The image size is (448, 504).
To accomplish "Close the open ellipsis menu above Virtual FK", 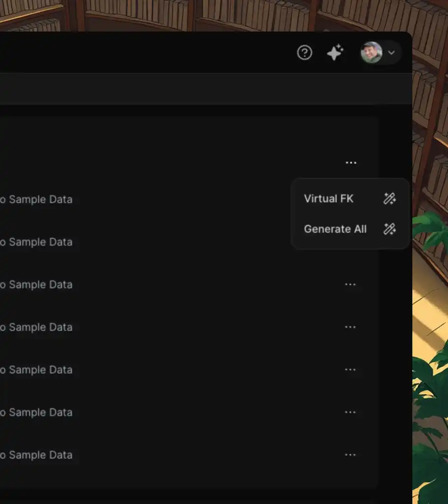I will click(351, 163).
